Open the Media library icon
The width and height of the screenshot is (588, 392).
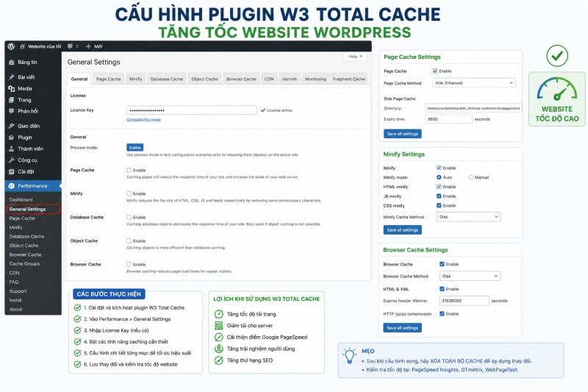(12, 88)
